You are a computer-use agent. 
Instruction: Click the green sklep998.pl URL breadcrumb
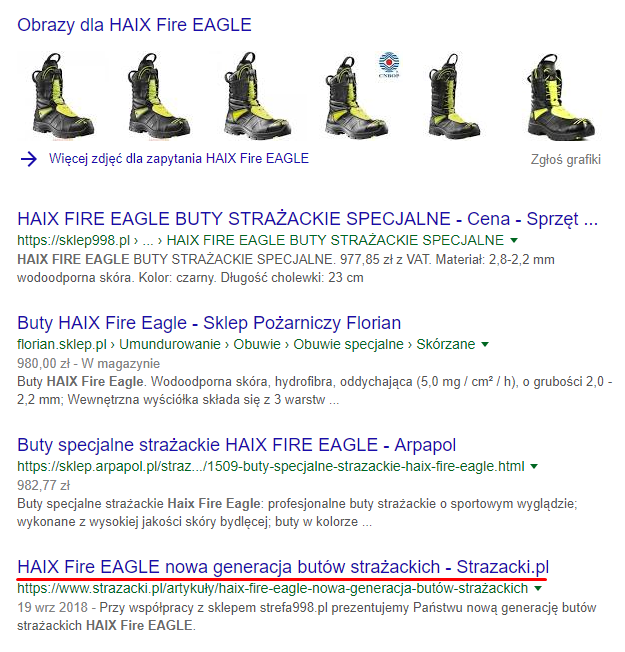(x=260, y=240)
